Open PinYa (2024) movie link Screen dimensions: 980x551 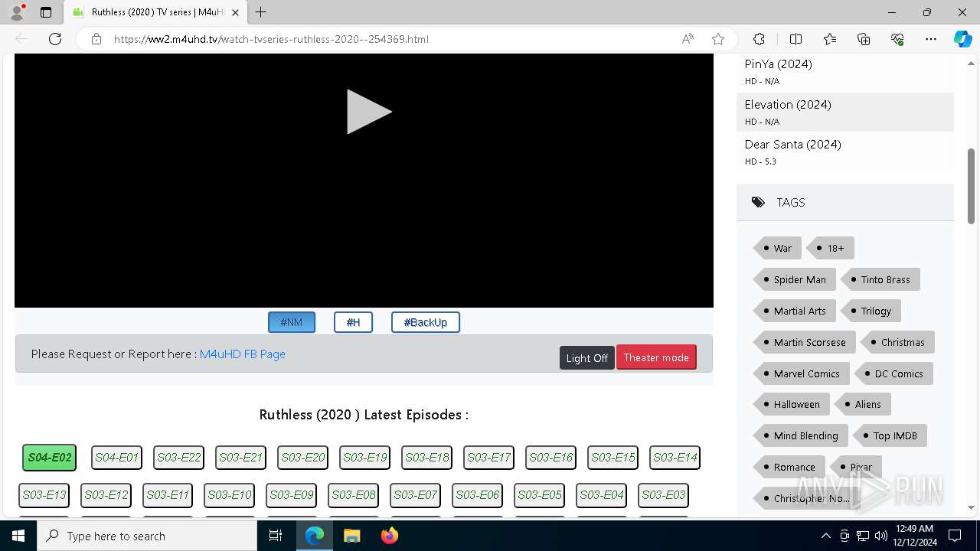tap(778, 64)
